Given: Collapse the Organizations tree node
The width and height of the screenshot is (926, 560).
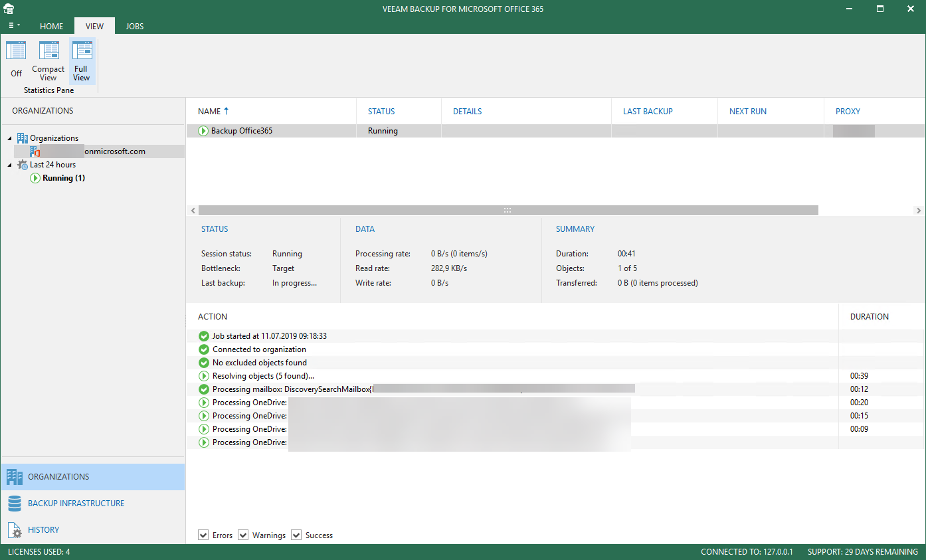Looking at the screenshot, I should tap(10, 138).
